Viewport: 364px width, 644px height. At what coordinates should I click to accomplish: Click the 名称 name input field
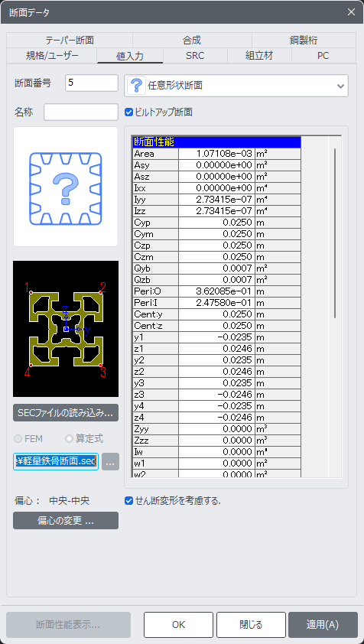click(x=81, y=112)
